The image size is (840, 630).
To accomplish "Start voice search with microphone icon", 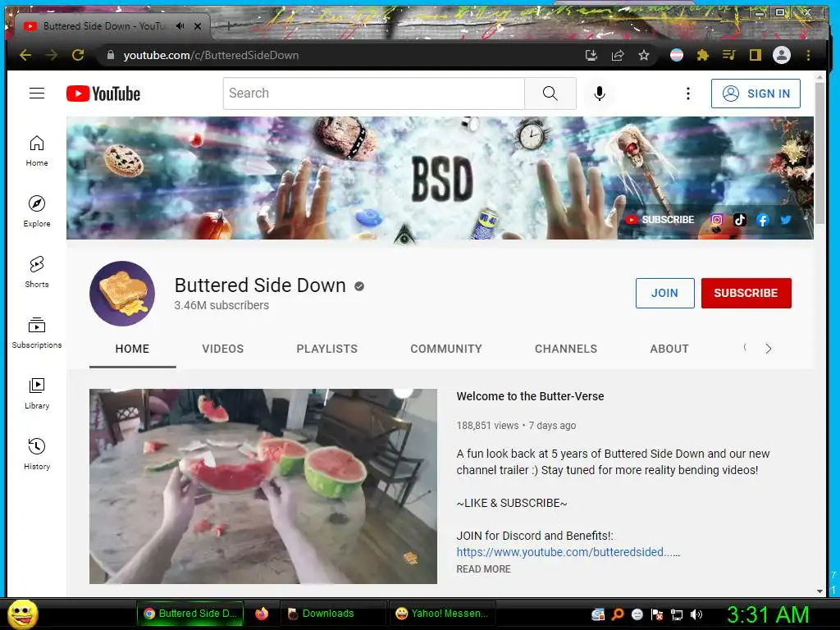I will [600, 94].
